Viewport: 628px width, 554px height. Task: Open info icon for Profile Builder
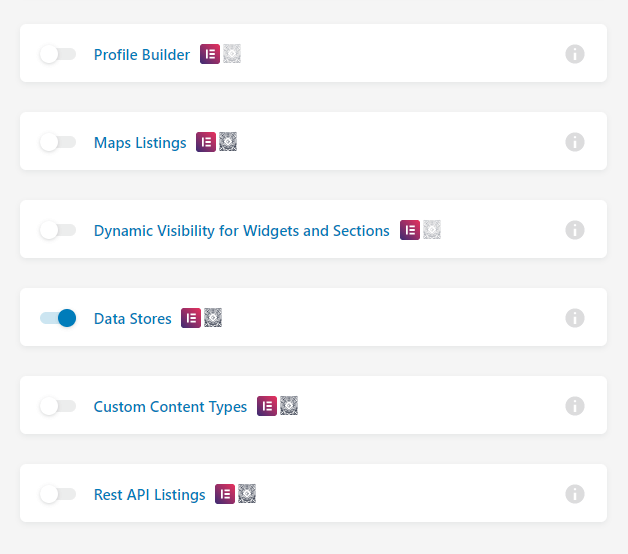(x=575, y=54)
